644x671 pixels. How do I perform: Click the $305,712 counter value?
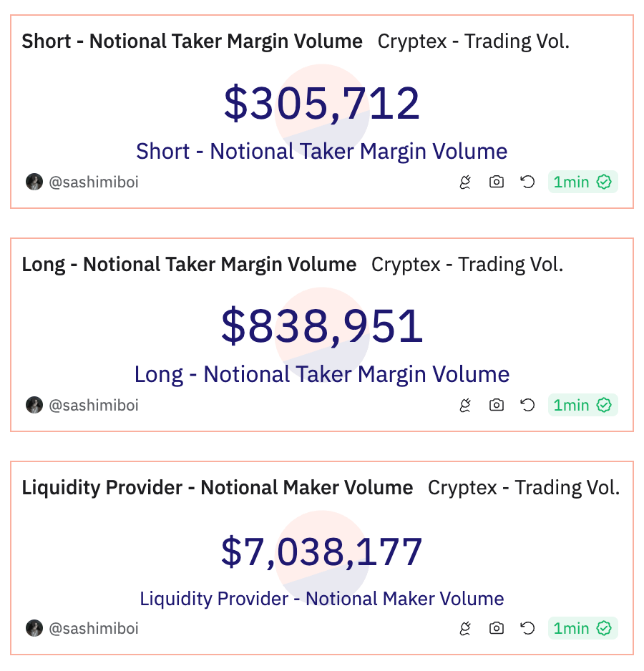(322, 103)
